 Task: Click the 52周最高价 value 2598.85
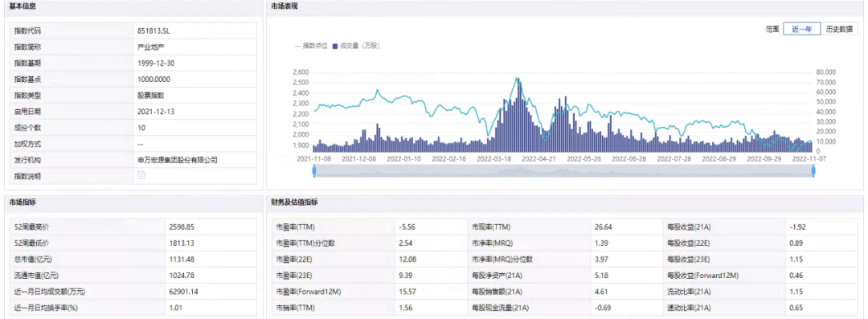click(x=182, y=227)
